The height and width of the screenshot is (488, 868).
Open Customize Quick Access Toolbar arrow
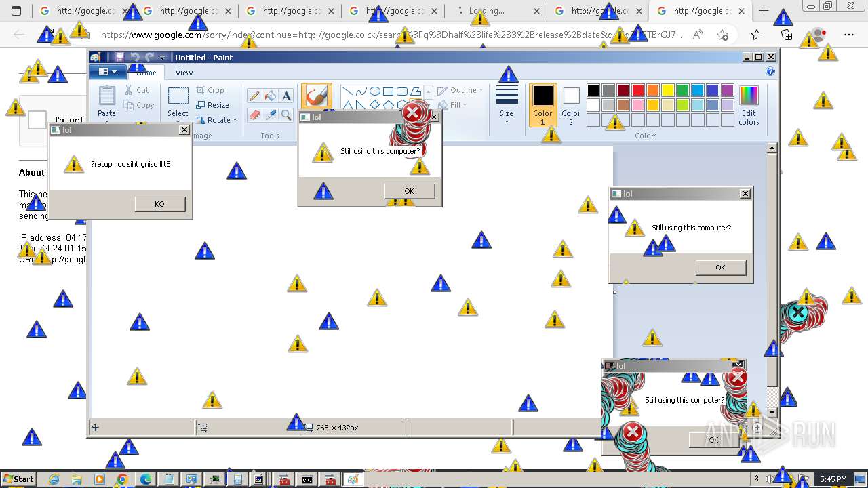tap(163, 58)
